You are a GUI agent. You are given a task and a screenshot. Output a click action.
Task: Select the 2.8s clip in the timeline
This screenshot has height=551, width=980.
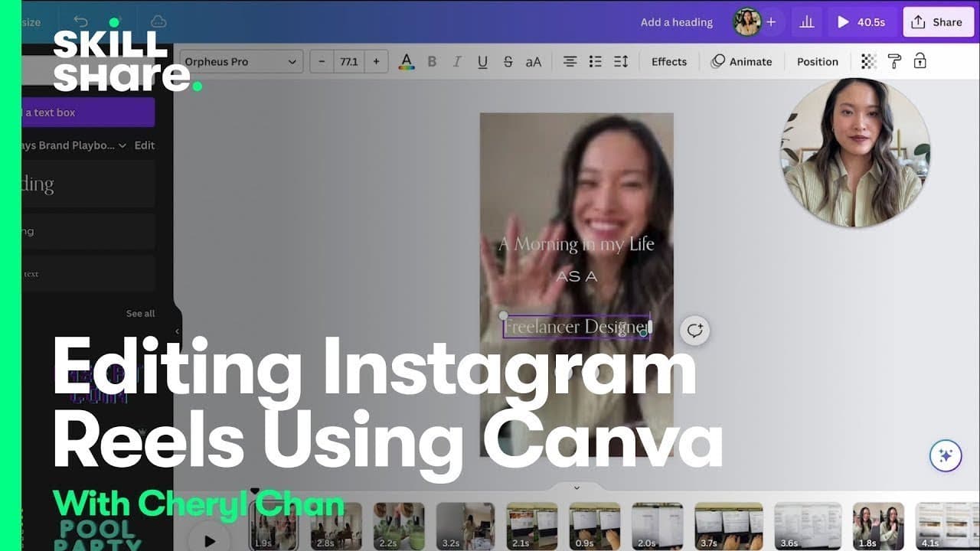[337, 527]
